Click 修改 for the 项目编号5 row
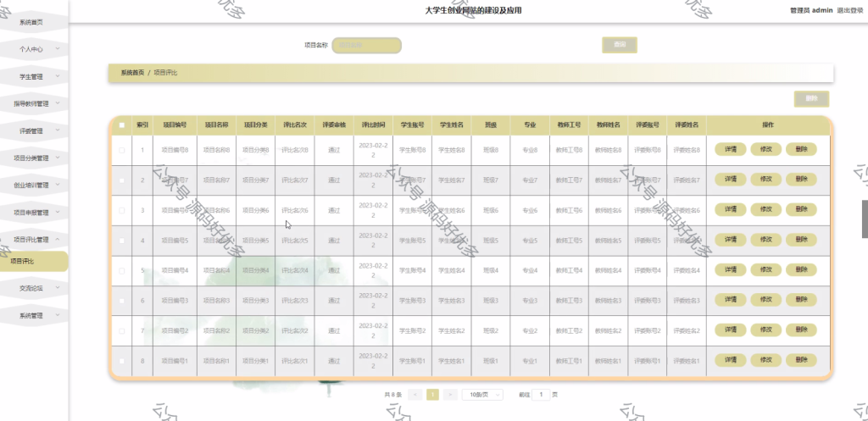868x421 pixels. [x=766, y=240]
